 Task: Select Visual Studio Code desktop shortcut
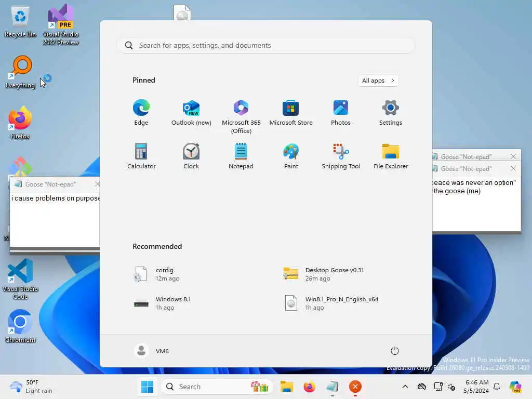(x=20, y=279)
